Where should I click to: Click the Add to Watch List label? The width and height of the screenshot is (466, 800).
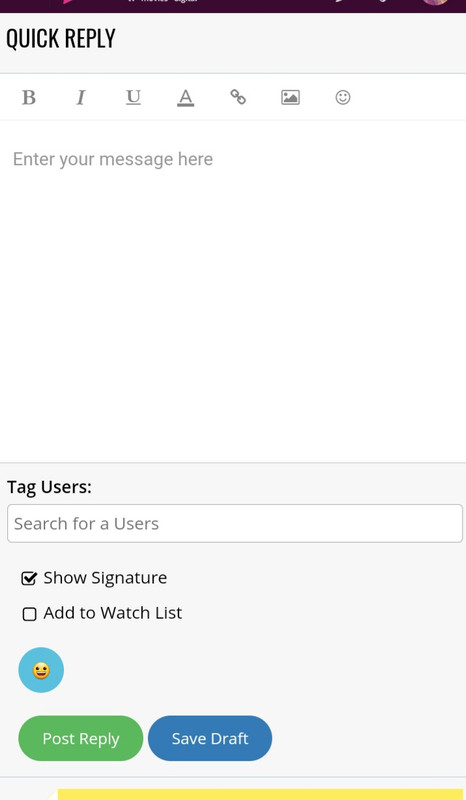(112, 613)
